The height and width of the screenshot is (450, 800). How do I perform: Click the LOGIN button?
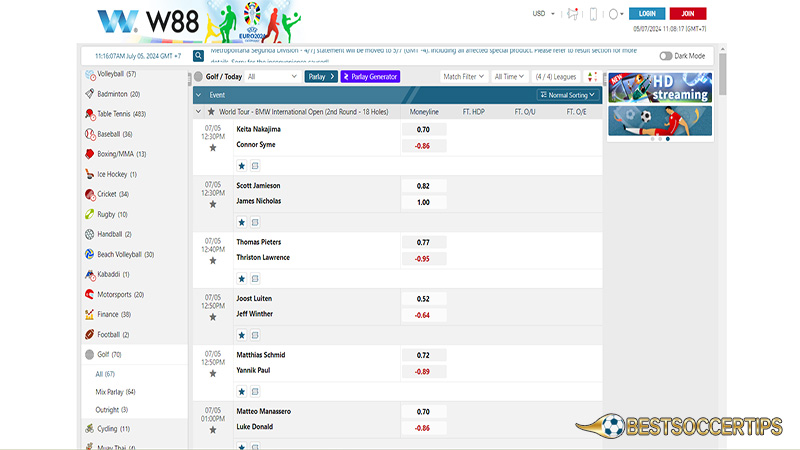click(647, 14)
